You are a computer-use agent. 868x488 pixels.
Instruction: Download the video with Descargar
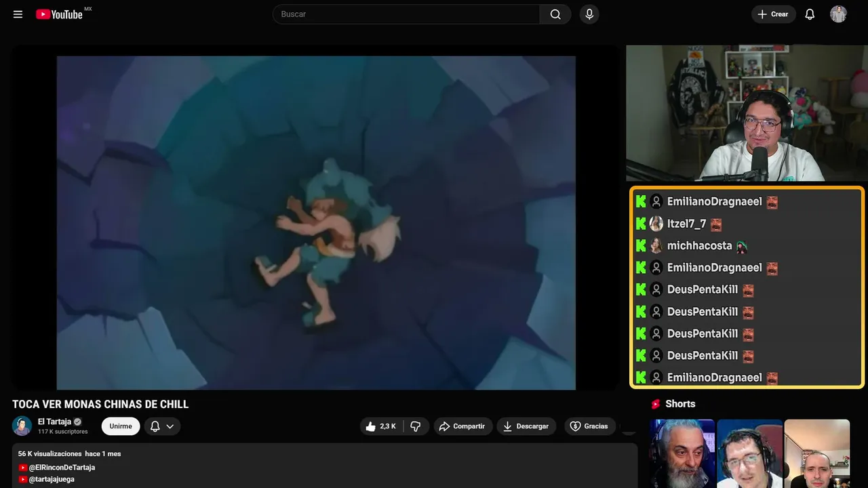[x=526, y=426]
